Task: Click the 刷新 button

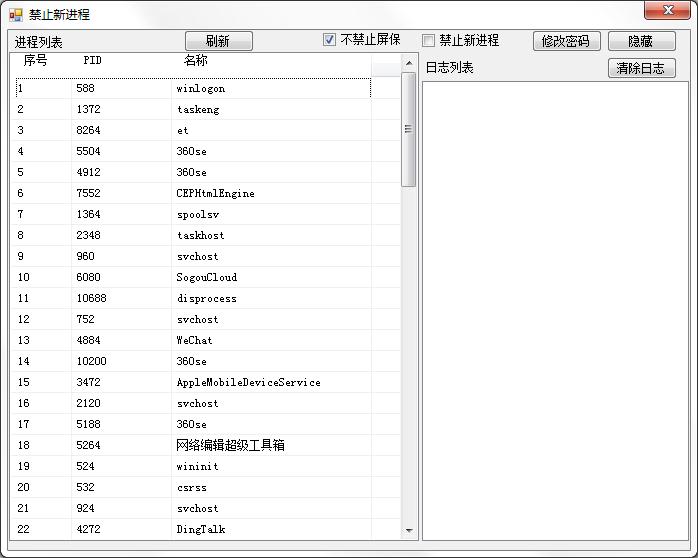Action: coord(218,41)
